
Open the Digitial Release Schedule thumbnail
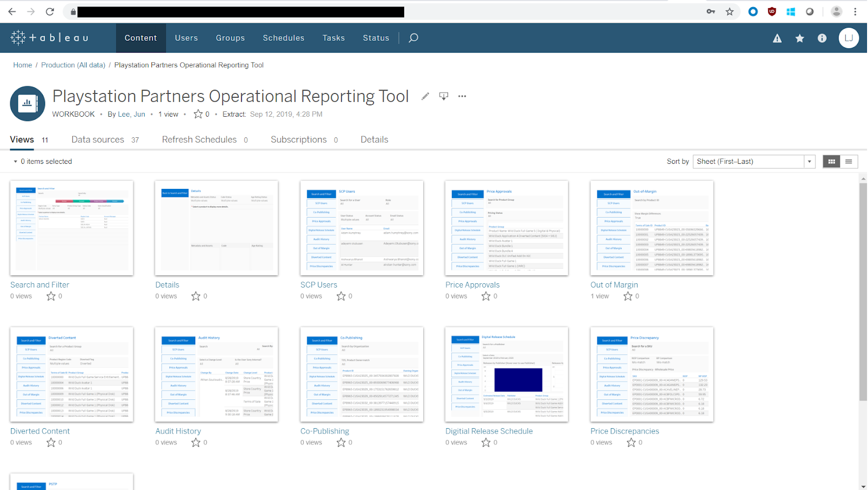(507, 374)
